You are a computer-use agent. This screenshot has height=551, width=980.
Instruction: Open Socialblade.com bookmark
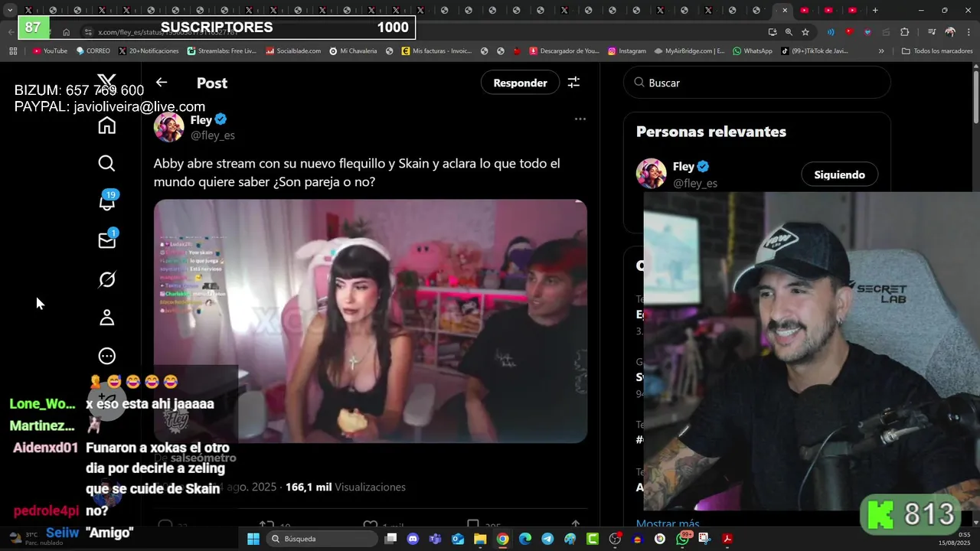292,51
